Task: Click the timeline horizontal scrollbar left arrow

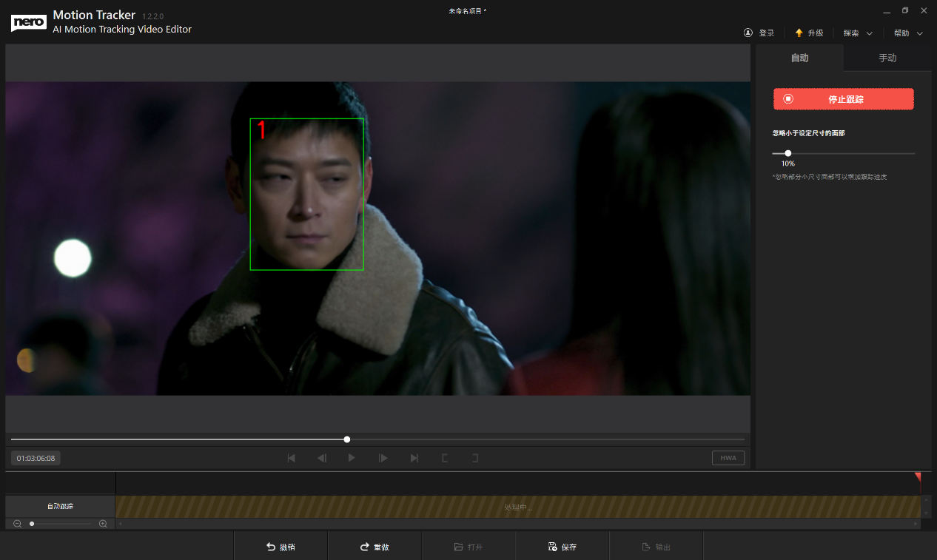Action: tap(120, 524)
